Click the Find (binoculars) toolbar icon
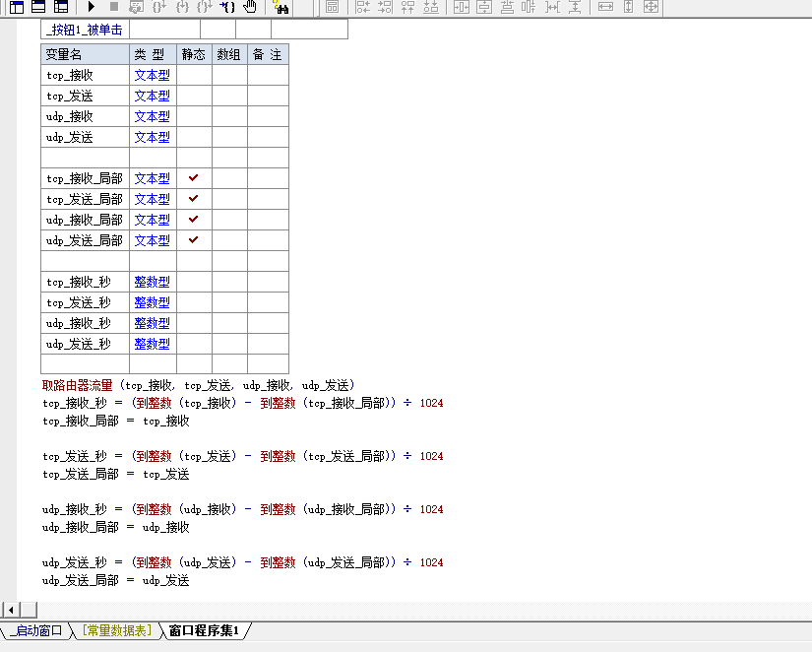The height and width of the screenshot is (652, 812). [x=282, y=9]
